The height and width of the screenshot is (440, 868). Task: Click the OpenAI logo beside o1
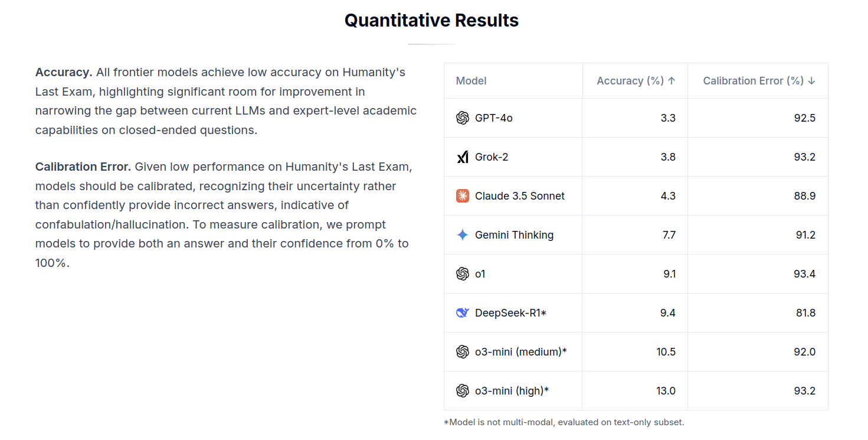(x=463, y=274)
